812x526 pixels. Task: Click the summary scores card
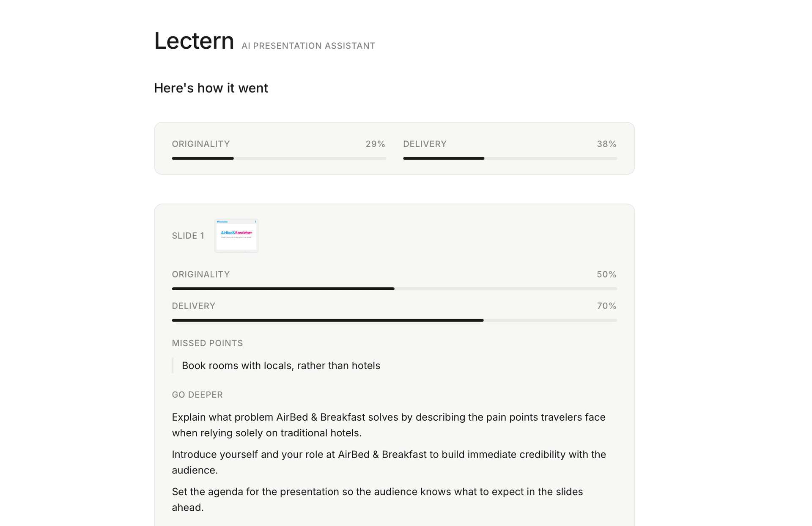tap(394, 148)
